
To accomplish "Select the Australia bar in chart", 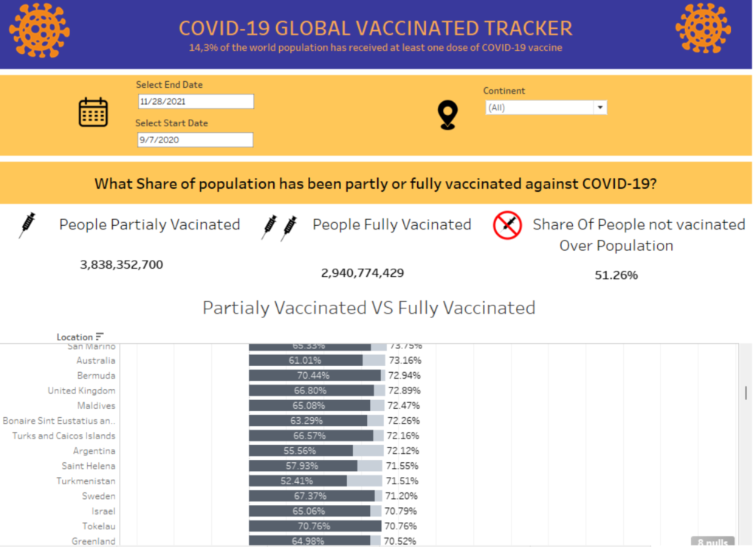I will click(x=306, y=360).
